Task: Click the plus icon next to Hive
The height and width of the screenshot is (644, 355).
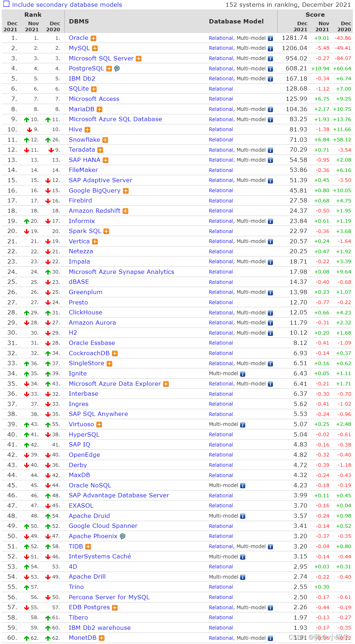Action: (x=87, y=130)
